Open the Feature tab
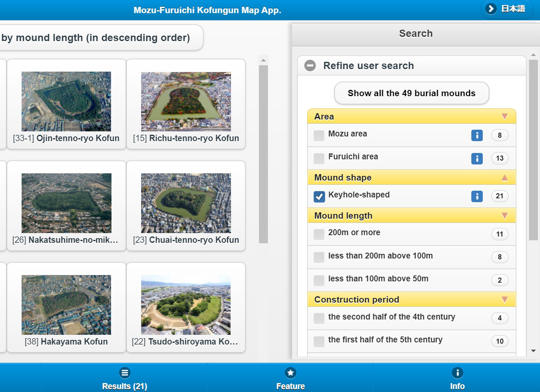Screen dimensions: 540x392 point(290,378)
